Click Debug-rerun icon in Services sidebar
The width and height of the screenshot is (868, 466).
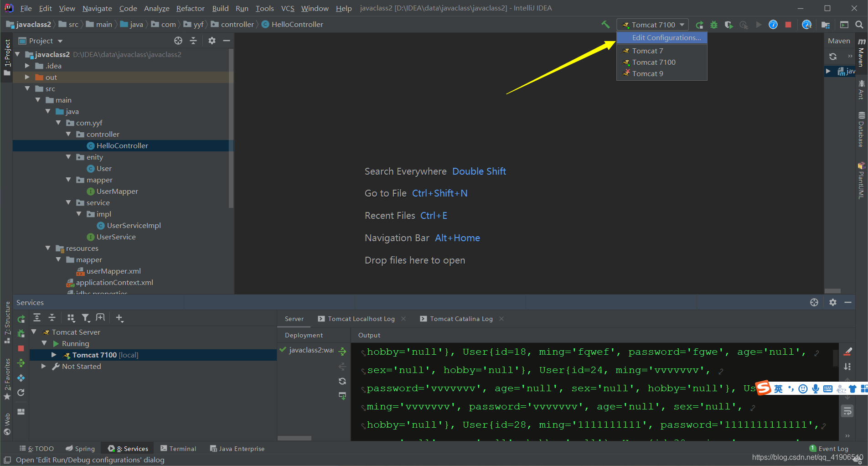click(x=21, y=334)
